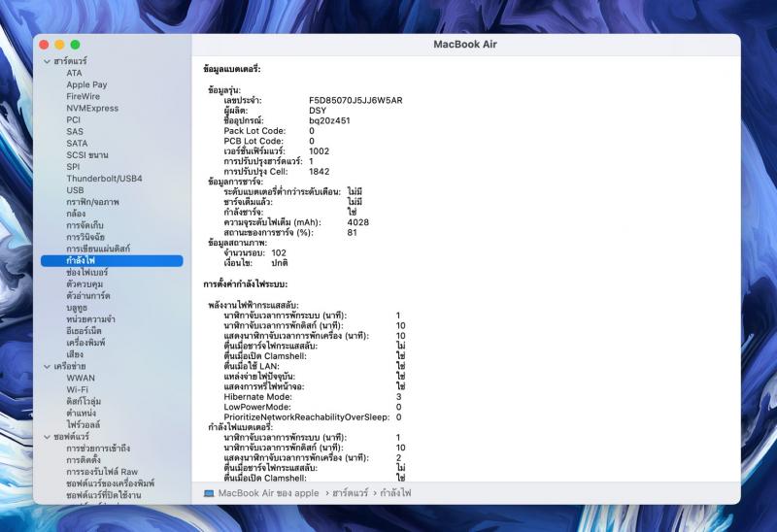Select PCI in the sidebar

pos(74,119)
